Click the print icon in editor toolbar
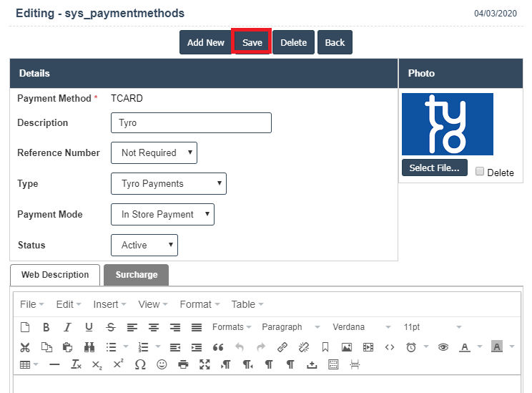Image resolution: width=532 pixels, height=393 pixels. [x=183, y=364]
